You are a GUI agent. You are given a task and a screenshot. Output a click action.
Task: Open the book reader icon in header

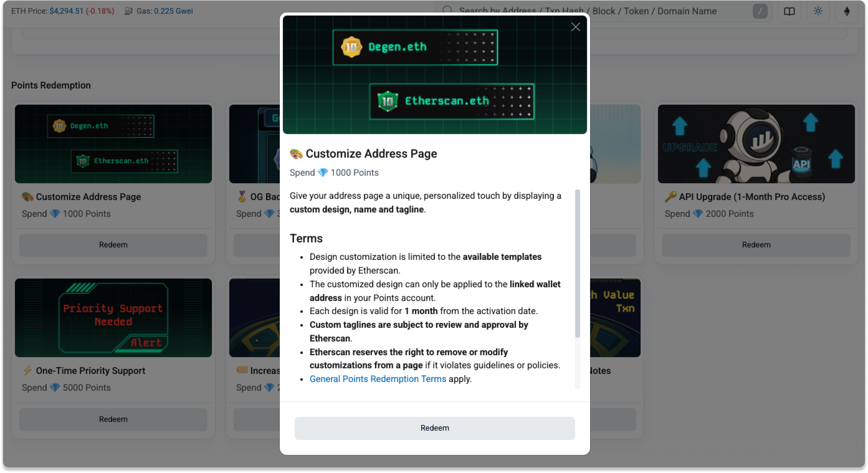[x=789, y=11]
